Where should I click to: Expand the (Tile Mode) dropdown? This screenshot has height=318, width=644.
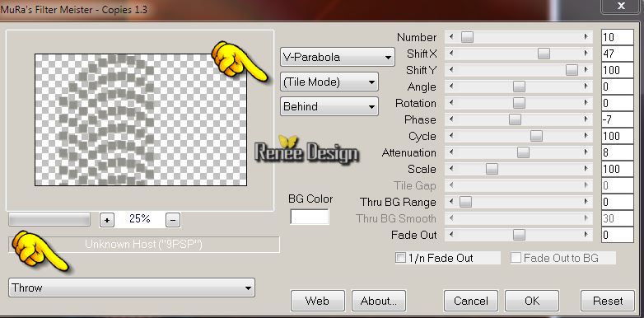(x=329, y=82)
